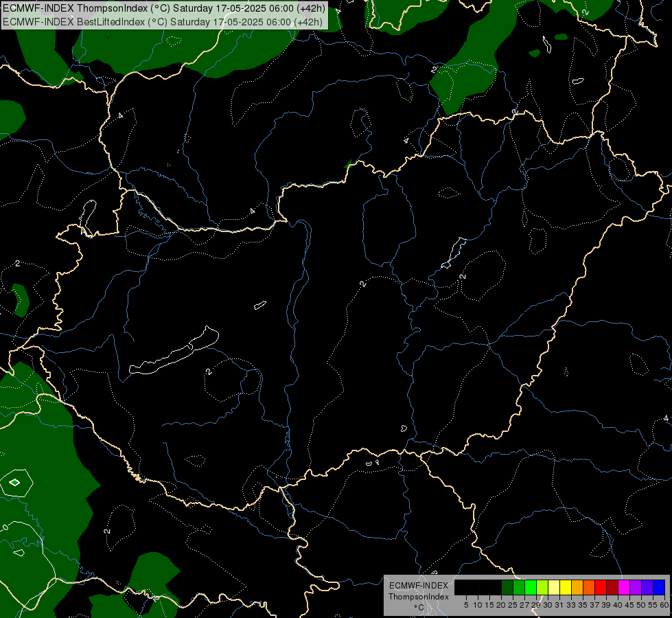The width and height of the screenshot is (672, 618).
Task: Click the legend scale value 20
Action: pos(502,605)
